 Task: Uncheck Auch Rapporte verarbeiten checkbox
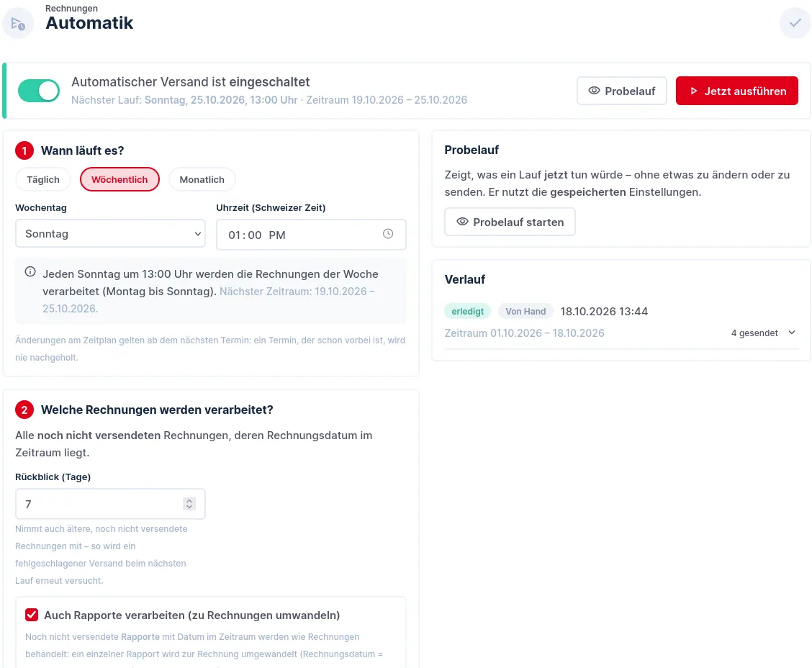click(32, 615)
